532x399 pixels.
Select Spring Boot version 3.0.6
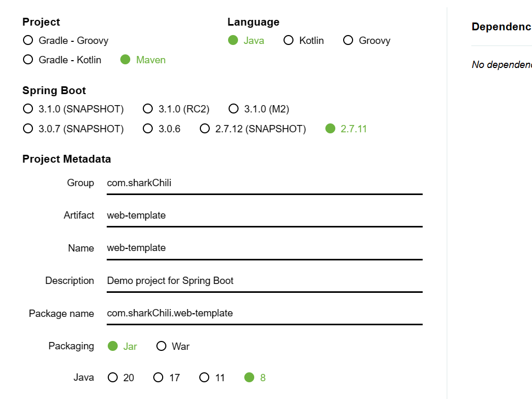[148, 129]
